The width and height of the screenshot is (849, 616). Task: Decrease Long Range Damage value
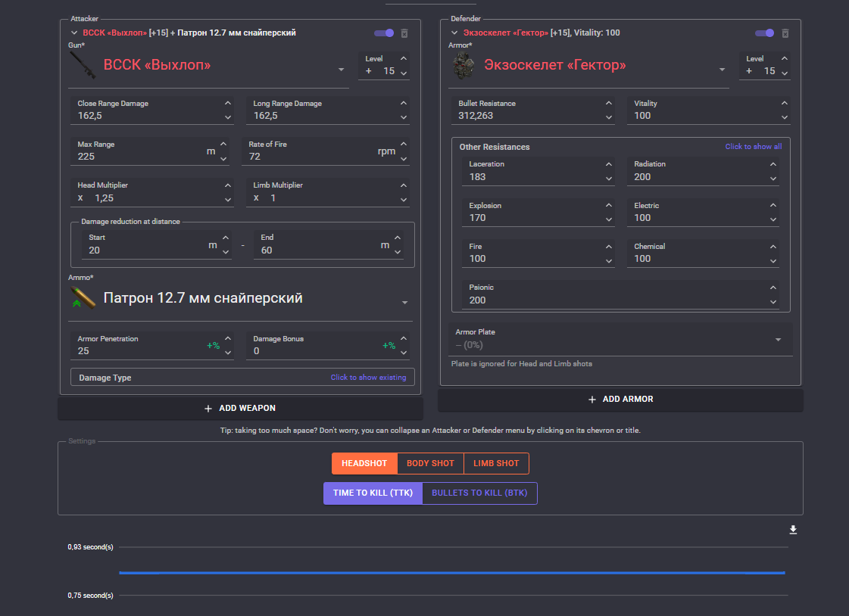tap(404, 117)
